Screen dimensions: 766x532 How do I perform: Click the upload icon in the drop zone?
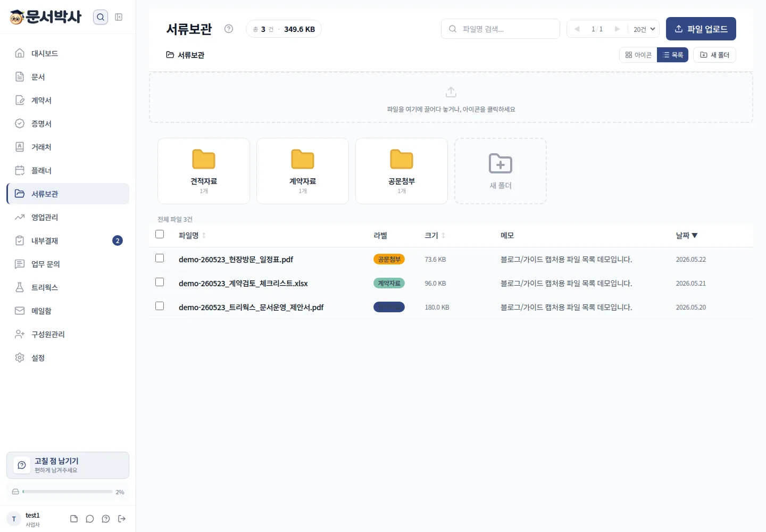click(451, 92)
